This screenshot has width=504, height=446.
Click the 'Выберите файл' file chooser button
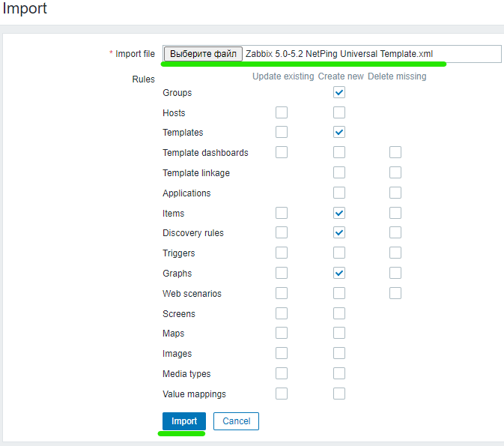(203, 54)
